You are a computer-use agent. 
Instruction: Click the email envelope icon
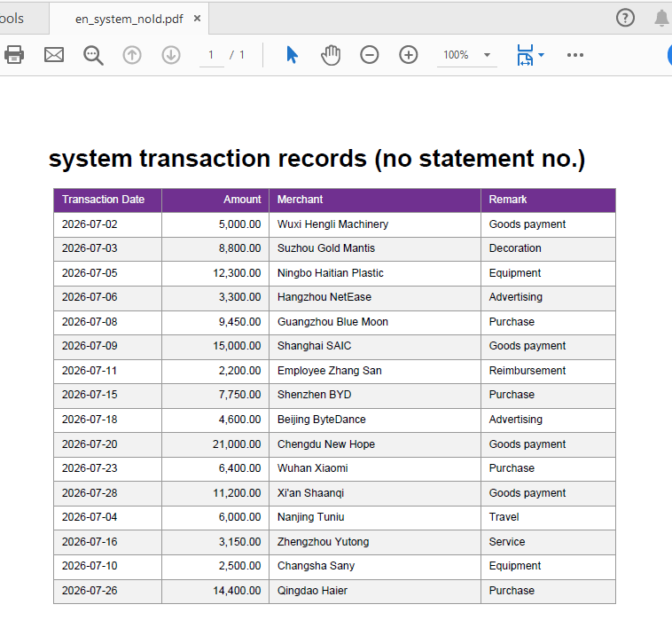pyautogui.click(x=54, y=55)
